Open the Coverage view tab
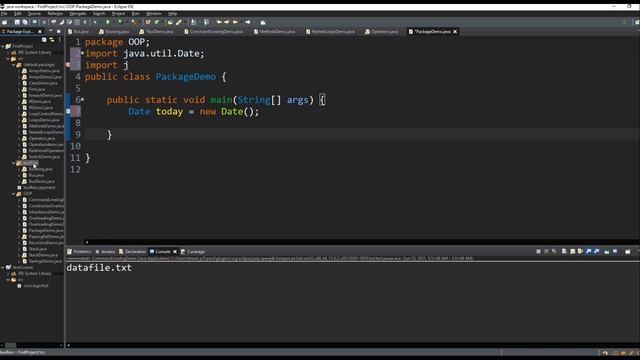 pyautogui.click(x=193, y=251)
